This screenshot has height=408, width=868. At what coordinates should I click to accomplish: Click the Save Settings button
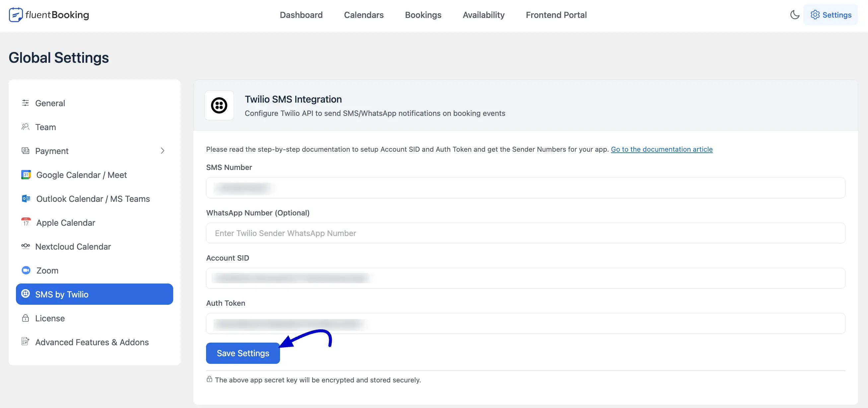coord(243,353)
